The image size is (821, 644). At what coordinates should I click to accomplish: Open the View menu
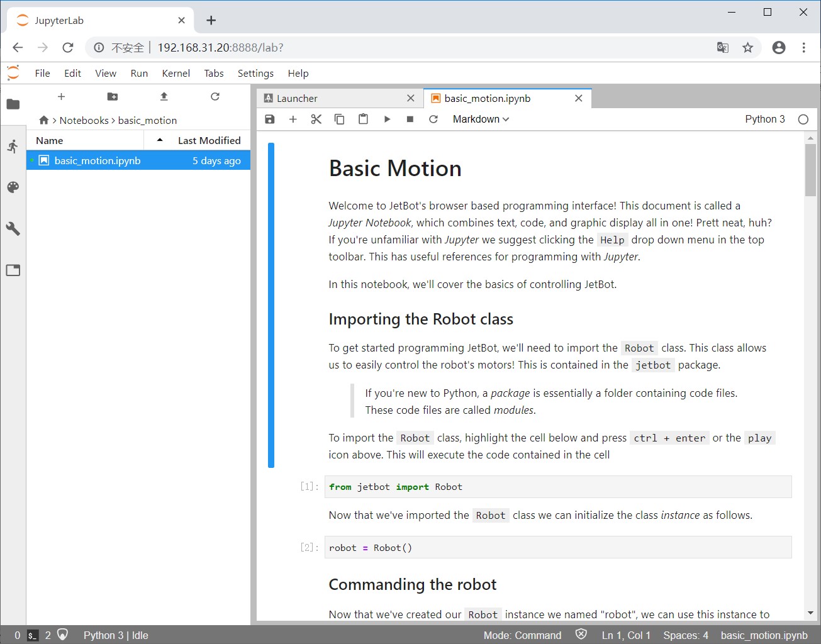tap(106, 73)
